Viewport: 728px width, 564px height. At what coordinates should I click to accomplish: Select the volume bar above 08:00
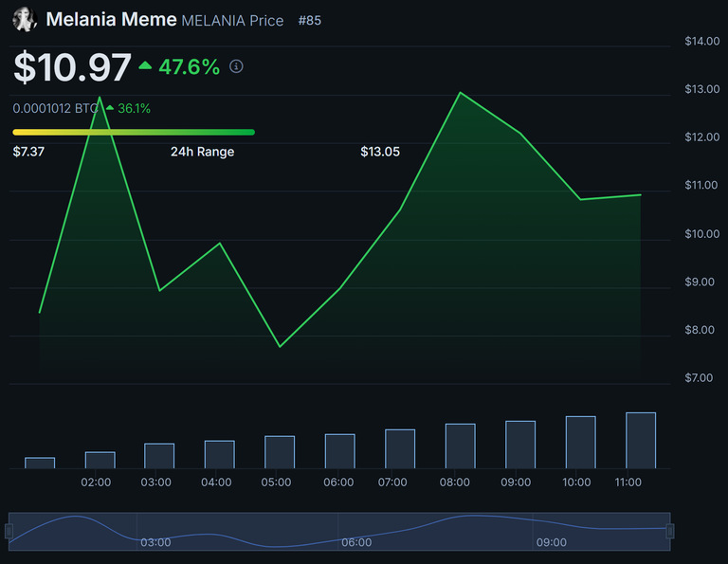(x=460, y=446)
